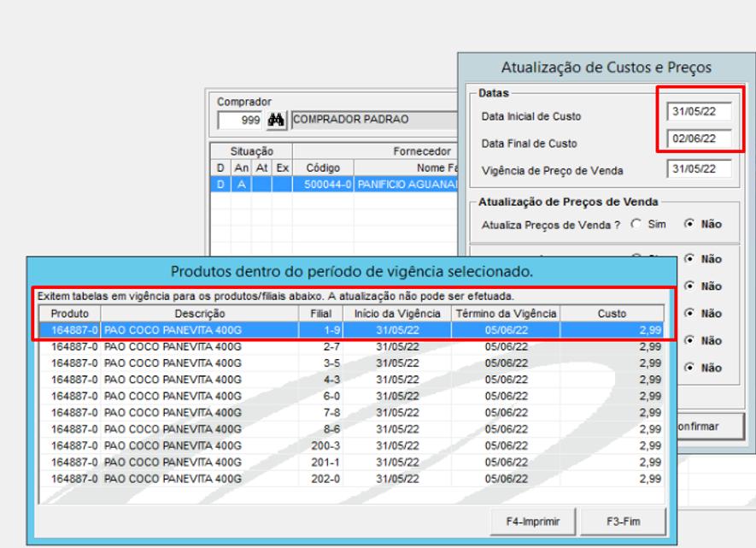Click the Custo column header
The width and height of the screenshot is (756, 548).
(x=612, y=314)
